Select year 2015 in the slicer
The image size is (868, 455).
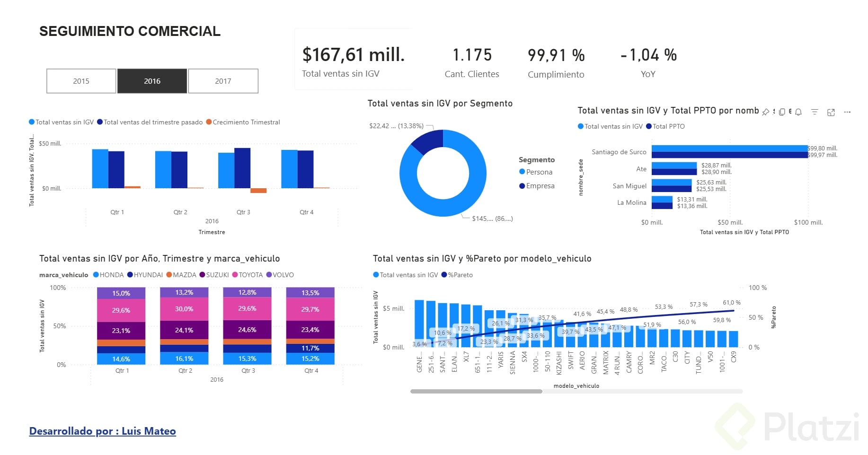(81, 81)
